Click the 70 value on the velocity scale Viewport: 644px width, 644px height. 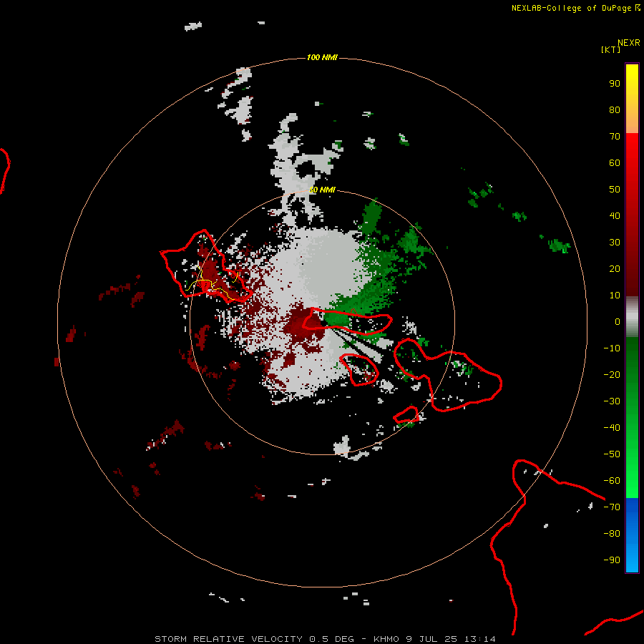pyautogui.click(x=615, y=137)
